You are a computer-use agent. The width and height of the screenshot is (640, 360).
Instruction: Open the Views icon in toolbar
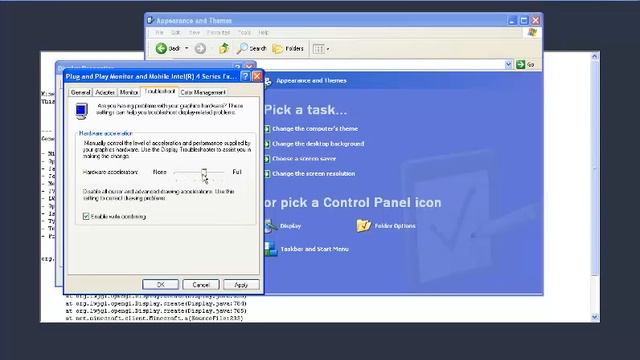(318, 49)
